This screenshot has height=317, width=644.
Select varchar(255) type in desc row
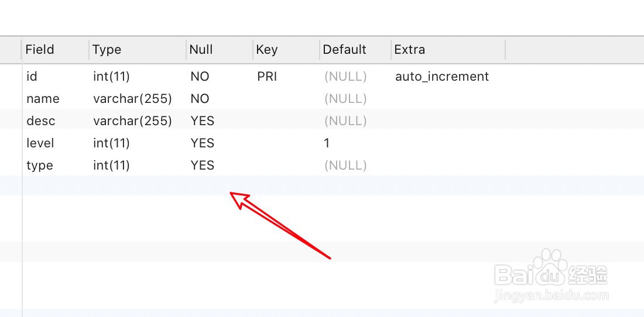[132, 121]
